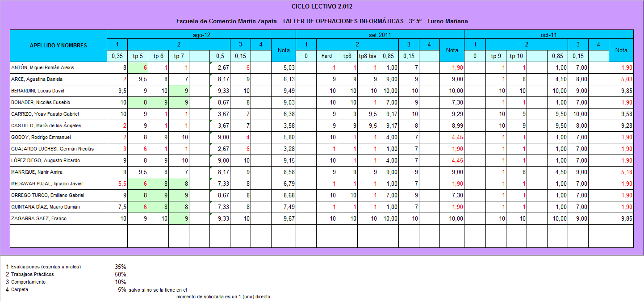
Task: Select the ago-12 month header
Action: click(201, 35)
